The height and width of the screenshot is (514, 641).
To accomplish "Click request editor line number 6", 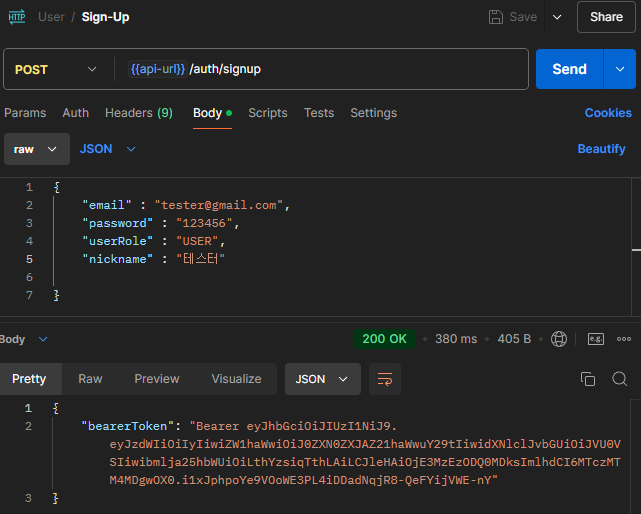I will [x=29, y=277].
